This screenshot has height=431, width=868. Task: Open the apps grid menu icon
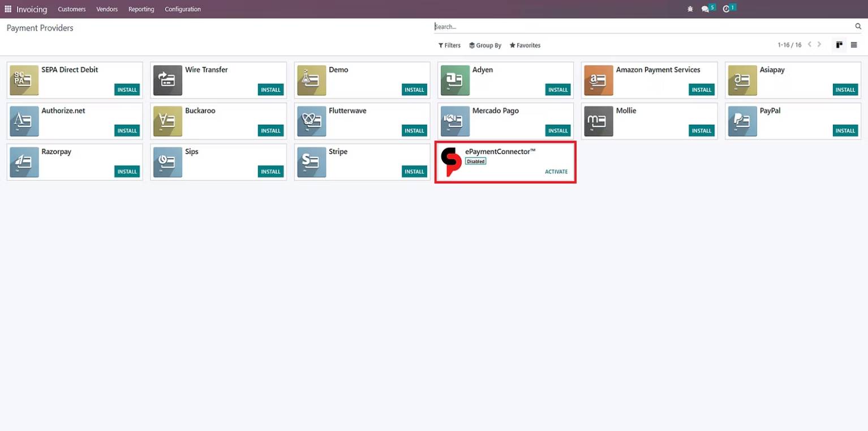[x=8, y=9]
